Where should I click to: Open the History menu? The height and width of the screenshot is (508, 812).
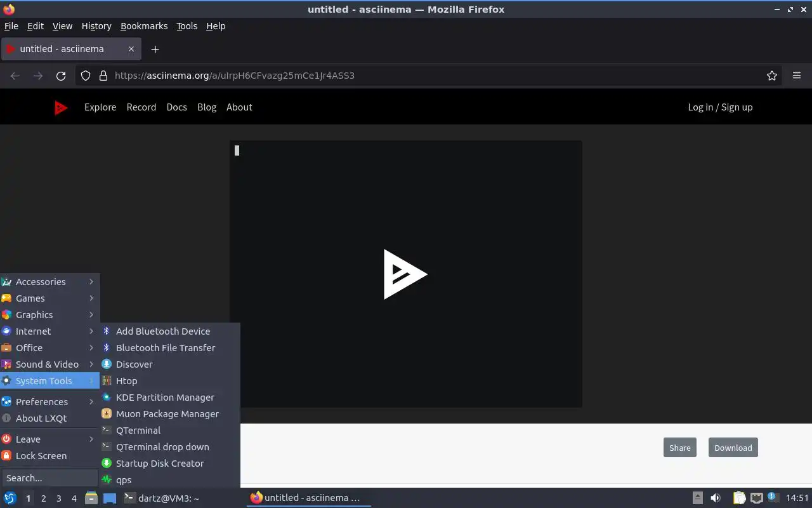coord(96,26)
